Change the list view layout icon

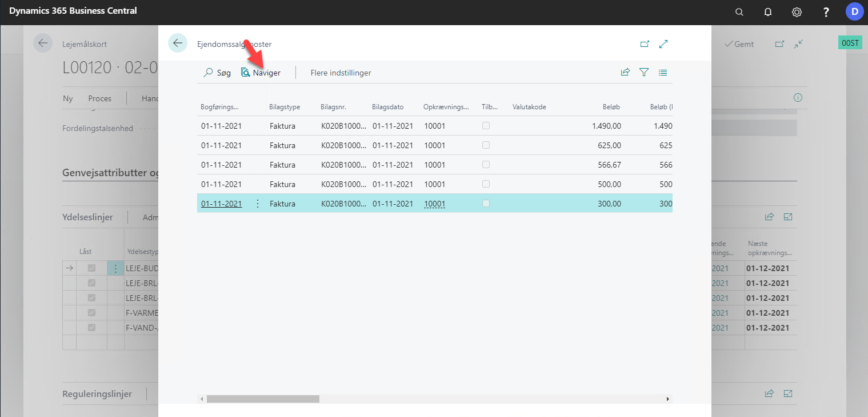click(663, 72)
